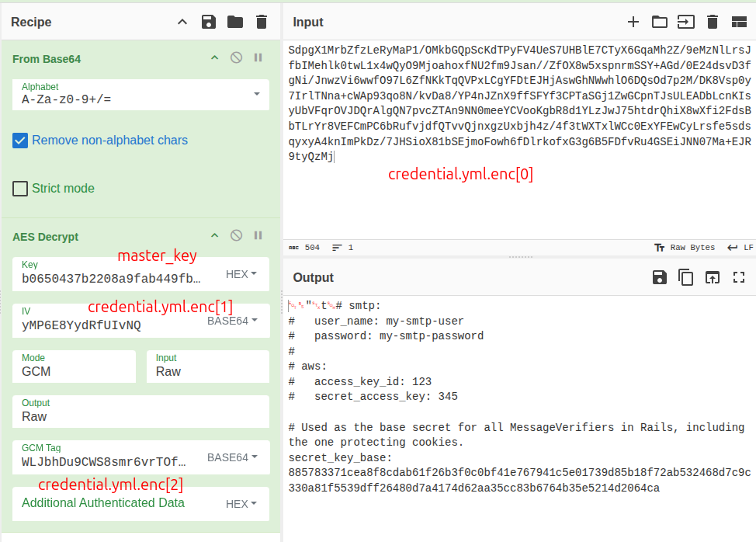The image size is (756, 542).
Task: Click the Output pane title
Action: [x=314, y=278]
